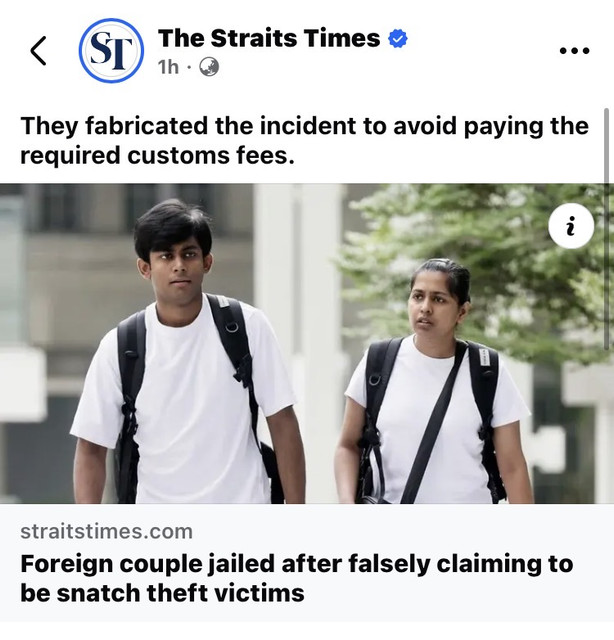
Task: Go back using the left chevron arrow
Action: click(x=38, y=51)
